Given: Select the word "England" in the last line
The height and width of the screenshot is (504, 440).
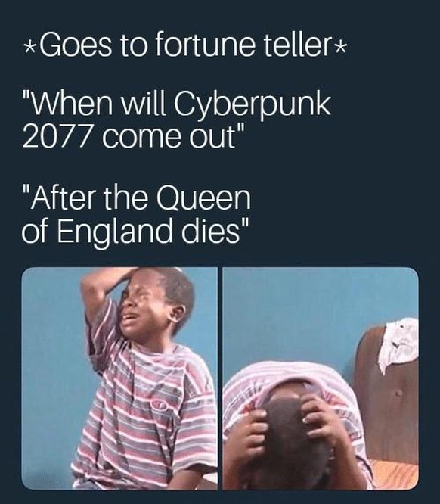Looking at the screenshot, I should [115, 233].
